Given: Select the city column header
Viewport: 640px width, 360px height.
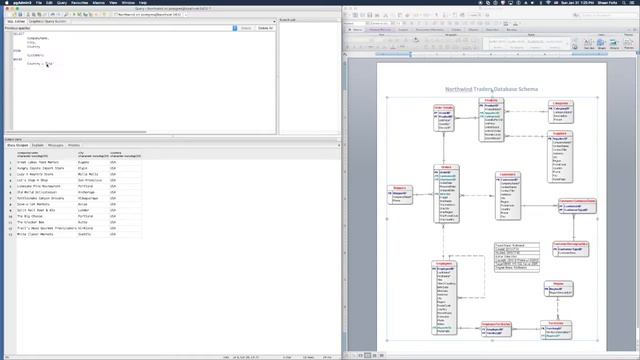Looking at the screenshot, I should click(93, 154).
